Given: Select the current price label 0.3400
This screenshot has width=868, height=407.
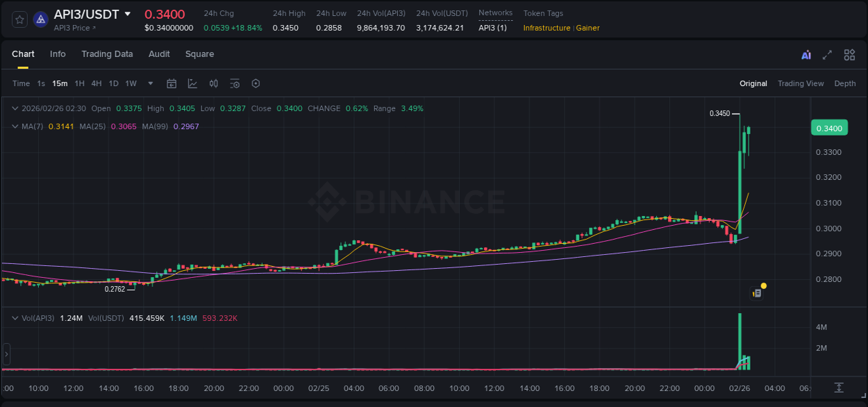Looking at the screenshot, I should click(829, 128).
